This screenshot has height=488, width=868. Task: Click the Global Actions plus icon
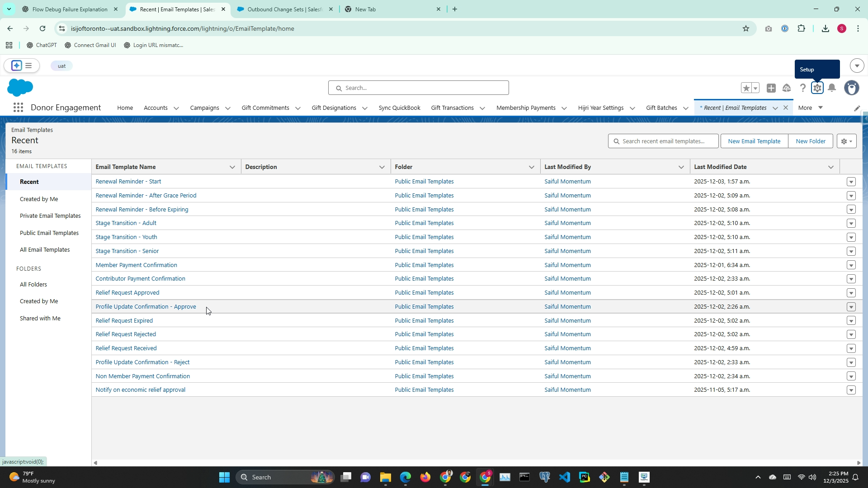(x=771, y=88)
